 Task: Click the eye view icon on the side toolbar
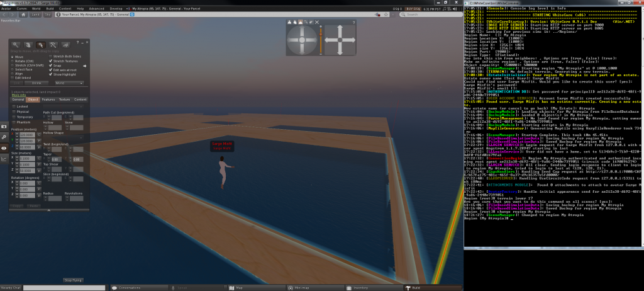click(4, 148)
